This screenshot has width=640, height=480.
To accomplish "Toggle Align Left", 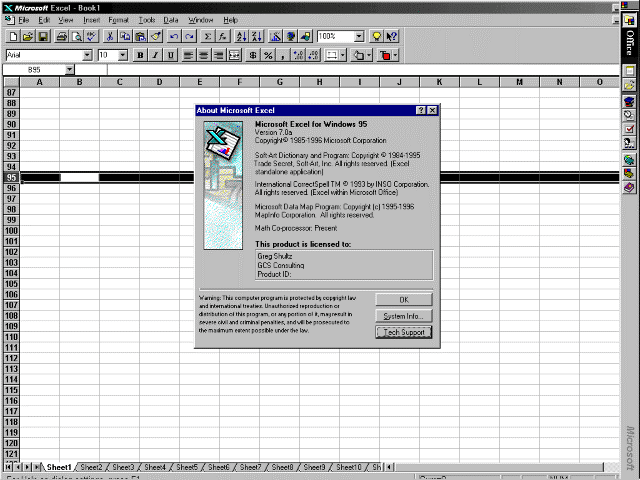I will pos(188,55).
